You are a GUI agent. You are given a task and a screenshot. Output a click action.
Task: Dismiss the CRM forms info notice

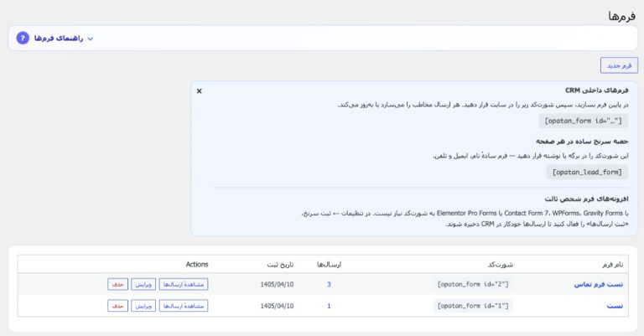coord(200,91)
